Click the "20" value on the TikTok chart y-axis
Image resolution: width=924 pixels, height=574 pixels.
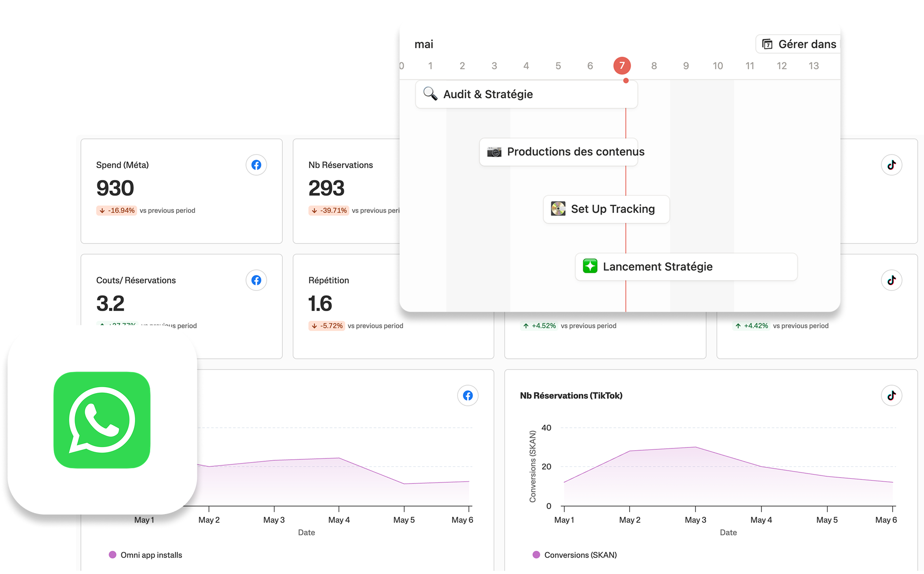coord(546,467)
